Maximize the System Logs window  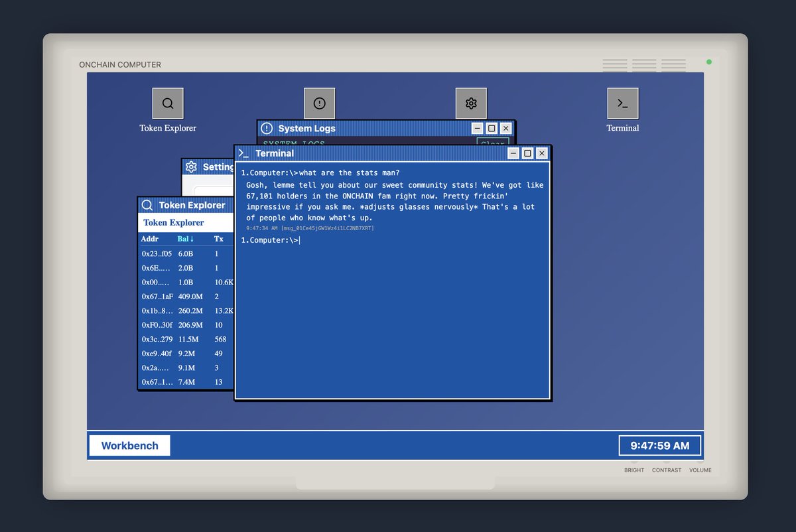click(x=492, y=128)
